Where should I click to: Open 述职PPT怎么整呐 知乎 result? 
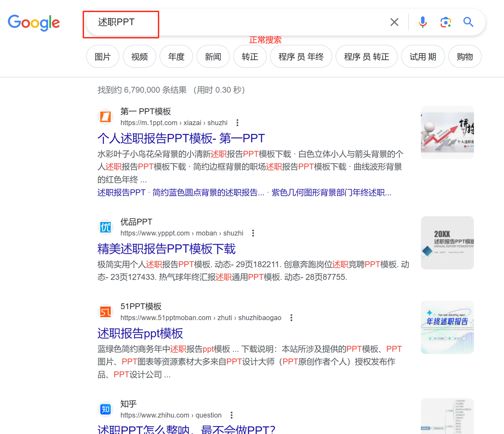pyautogui.click(x=186, y=429)
